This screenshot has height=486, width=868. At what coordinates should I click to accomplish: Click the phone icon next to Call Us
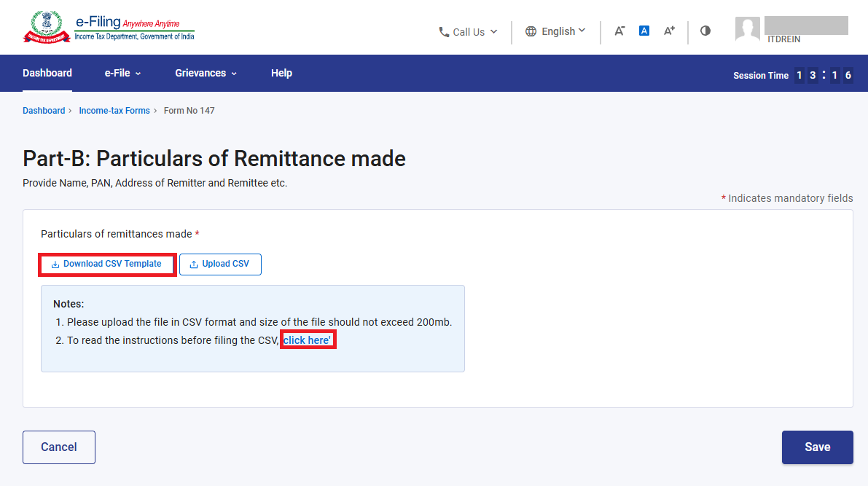(x=444, y=32)
